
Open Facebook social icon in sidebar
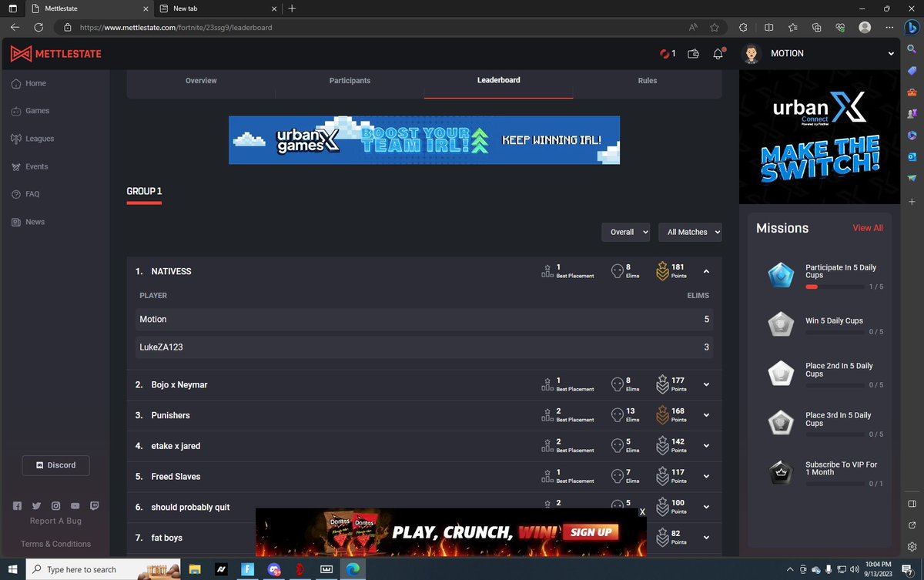click(x=17, y=506)
